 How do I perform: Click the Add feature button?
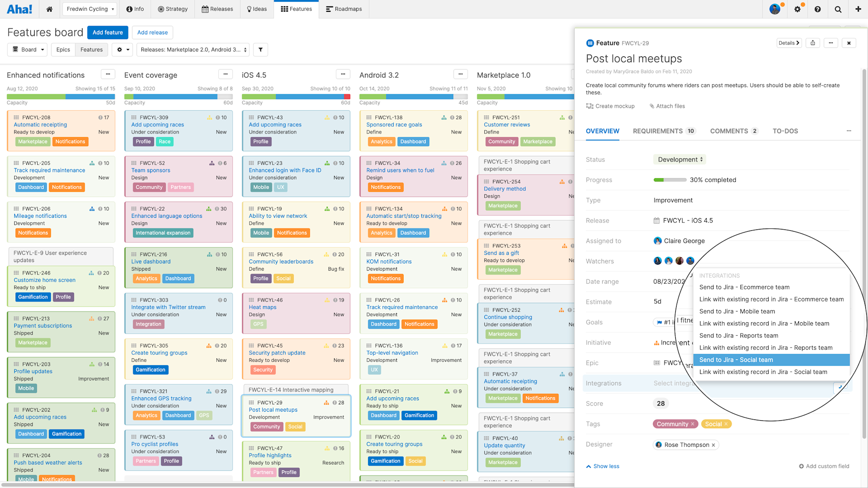[x=107, y=32]
